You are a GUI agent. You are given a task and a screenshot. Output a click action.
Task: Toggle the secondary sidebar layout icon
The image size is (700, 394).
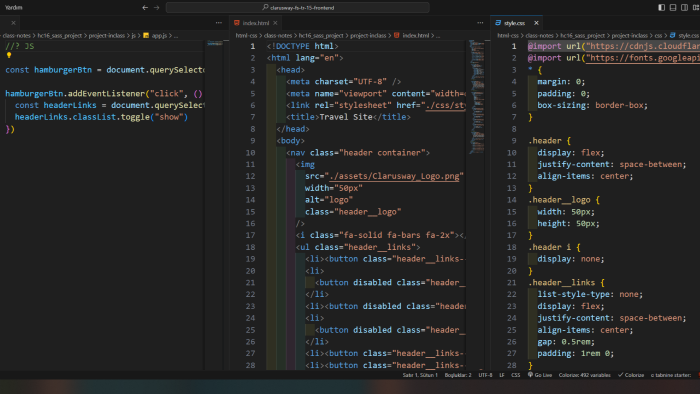[684, 8]
